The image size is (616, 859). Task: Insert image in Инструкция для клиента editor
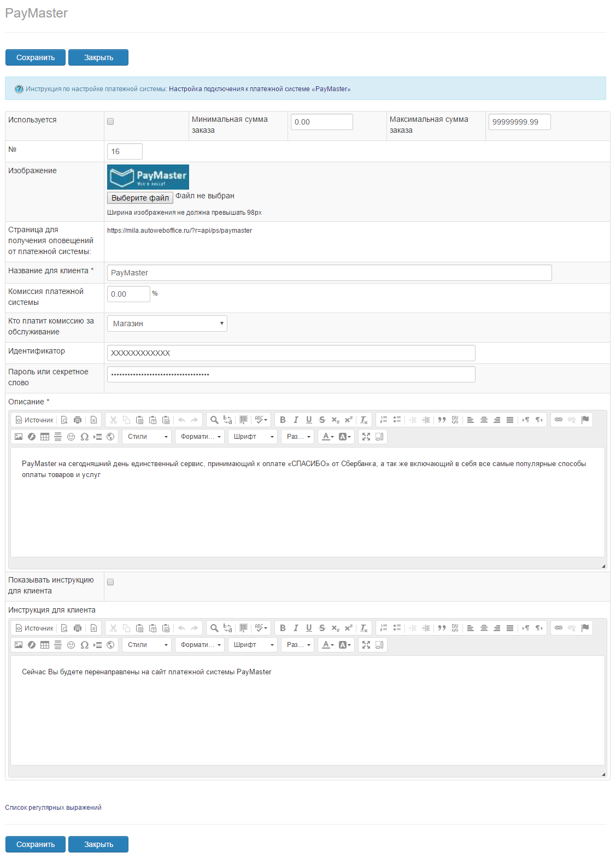coord(19,645)
